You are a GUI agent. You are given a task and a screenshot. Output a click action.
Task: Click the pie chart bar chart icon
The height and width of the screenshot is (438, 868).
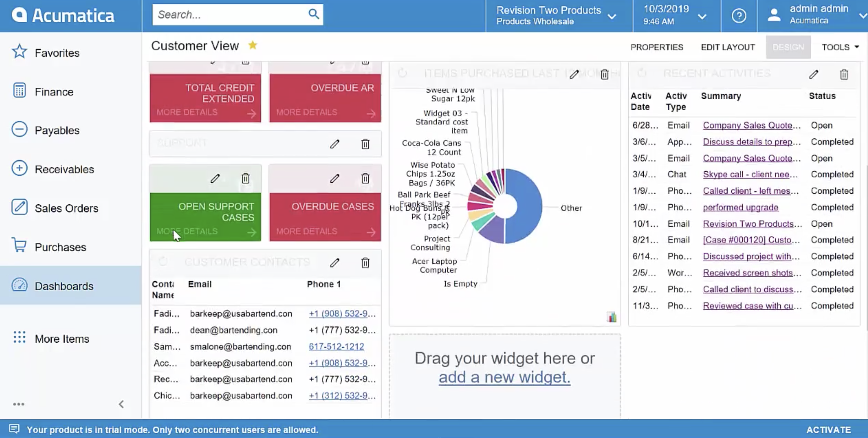[611, 317]
